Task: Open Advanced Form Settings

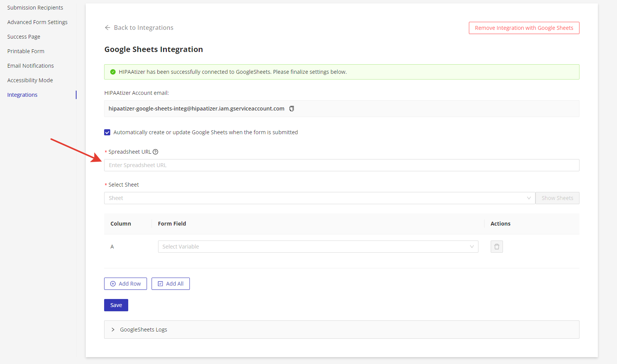Action: pos(37,22)
